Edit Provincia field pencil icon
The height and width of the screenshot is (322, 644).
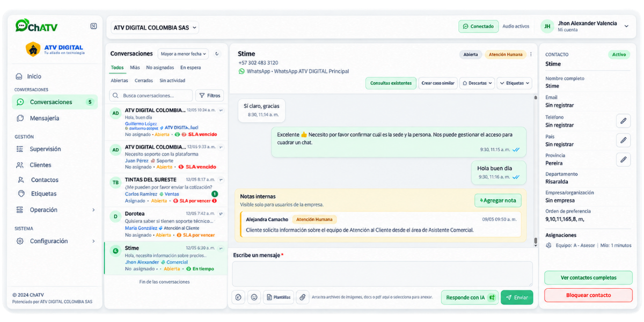pos(623,159)
